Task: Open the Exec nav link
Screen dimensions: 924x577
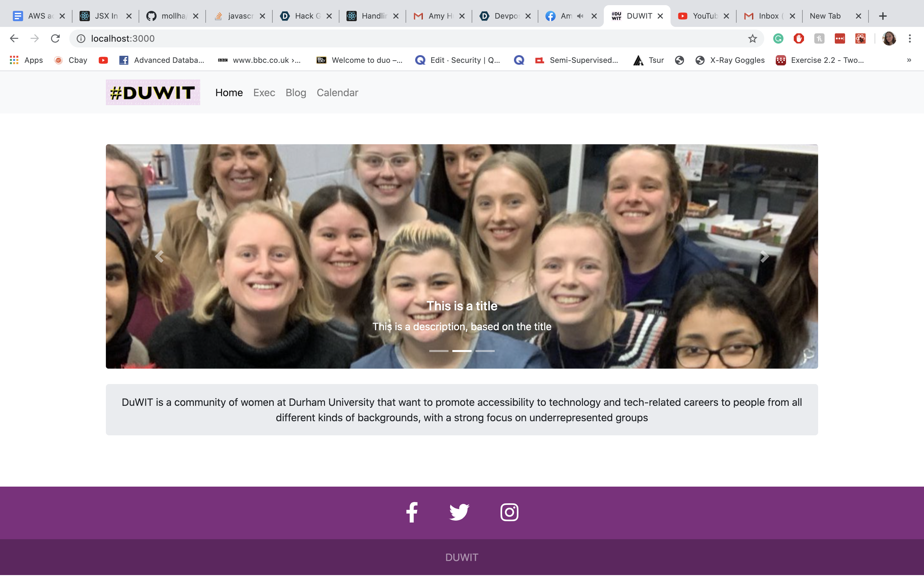Action: tap(264, 93)
